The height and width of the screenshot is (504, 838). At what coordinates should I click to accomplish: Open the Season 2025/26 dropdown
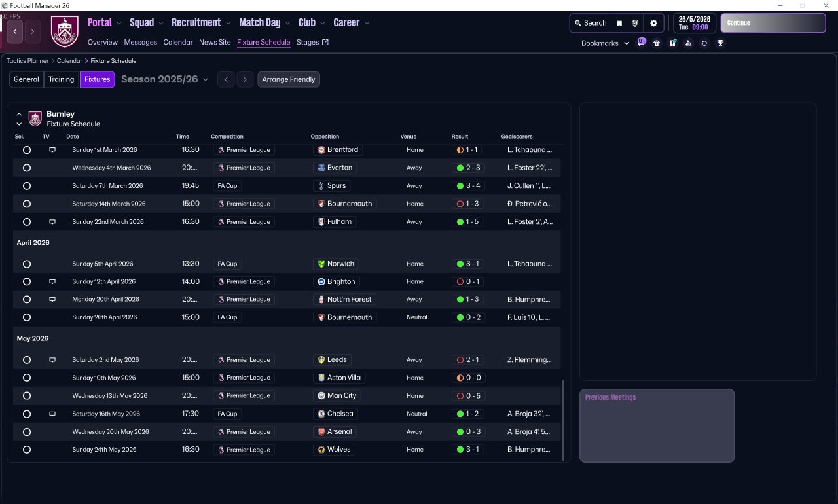click(x=165, y=79)
